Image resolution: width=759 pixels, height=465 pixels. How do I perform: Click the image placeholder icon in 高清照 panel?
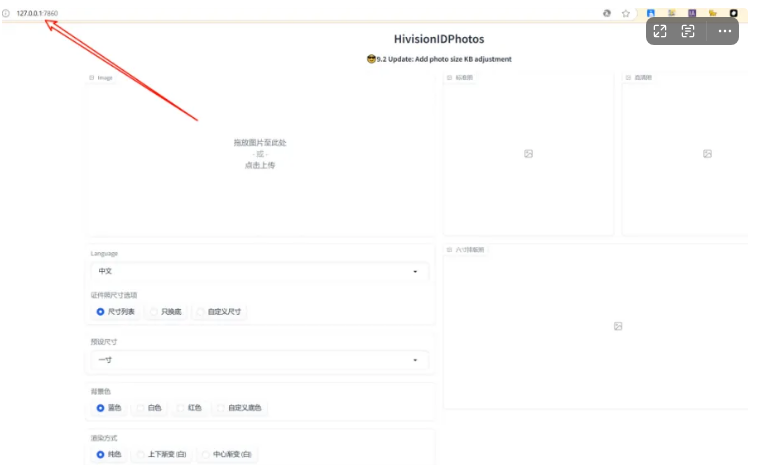click(707, 154)
